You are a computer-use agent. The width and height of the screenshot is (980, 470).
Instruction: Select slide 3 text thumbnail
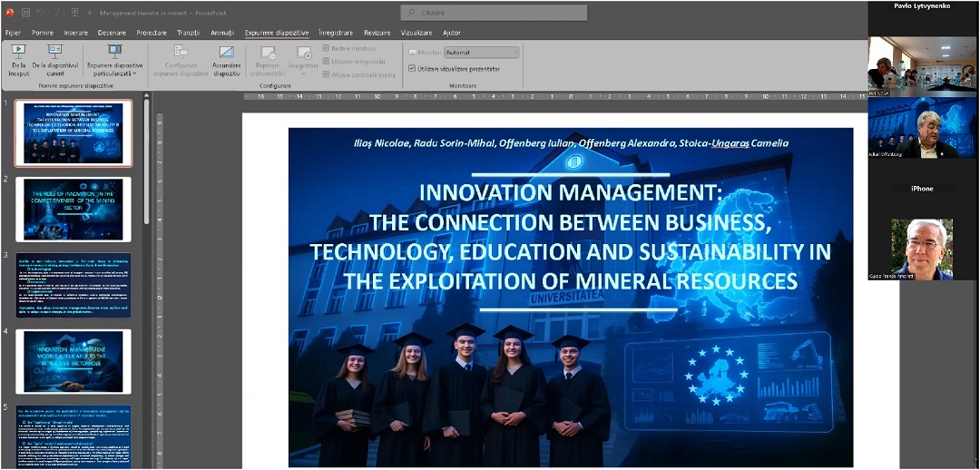click(x=73, y=285)
